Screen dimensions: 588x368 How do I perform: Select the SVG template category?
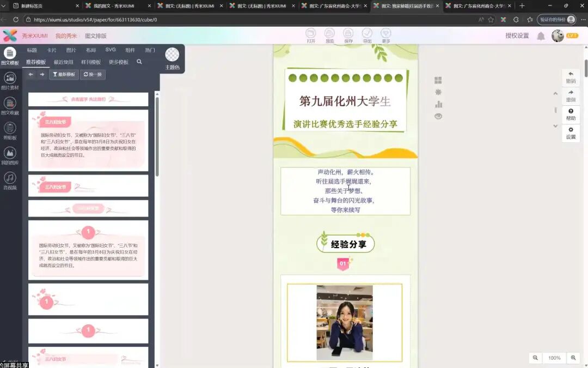(111, 50)
